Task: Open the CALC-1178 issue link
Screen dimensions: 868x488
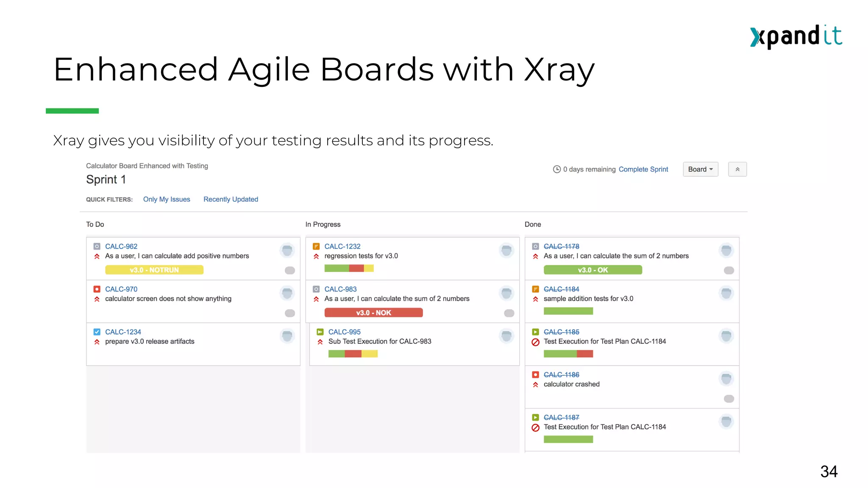Action: point(561,247)
